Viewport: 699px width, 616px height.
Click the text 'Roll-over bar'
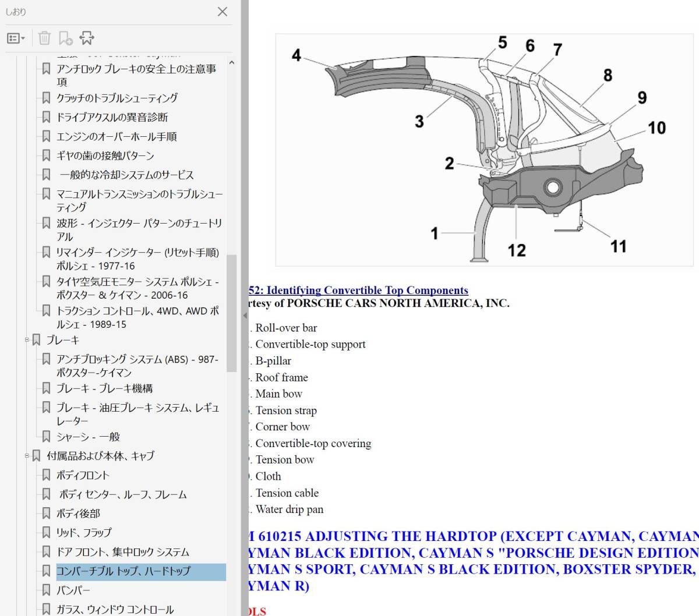pos(286,328)
